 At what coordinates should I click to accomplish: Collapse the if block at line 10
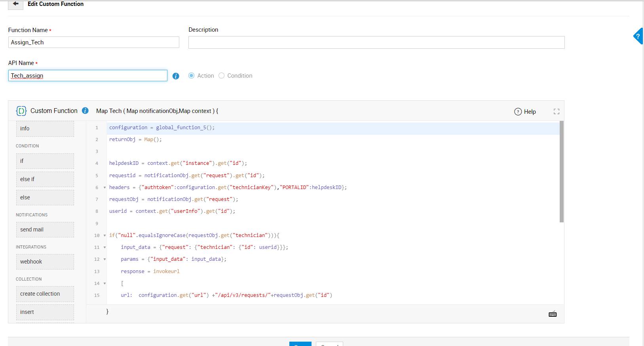tap(104, 235)
